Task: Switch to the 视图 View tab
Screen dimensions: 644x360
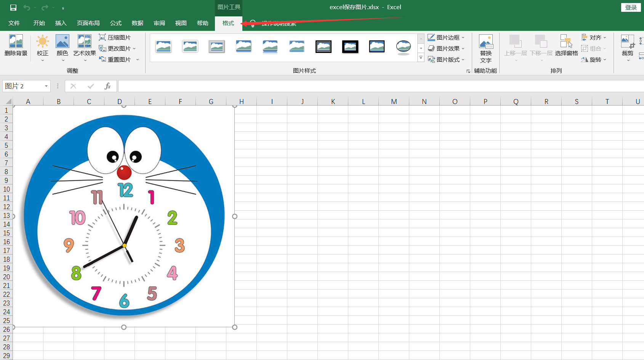Action: [181, 23]
